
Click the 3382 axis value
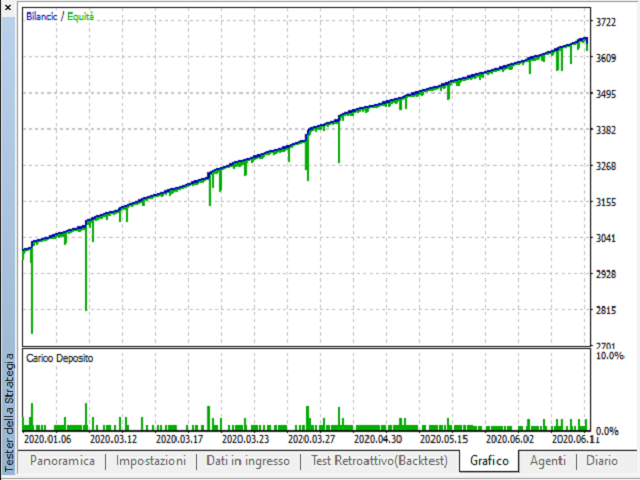click(606, 130)
